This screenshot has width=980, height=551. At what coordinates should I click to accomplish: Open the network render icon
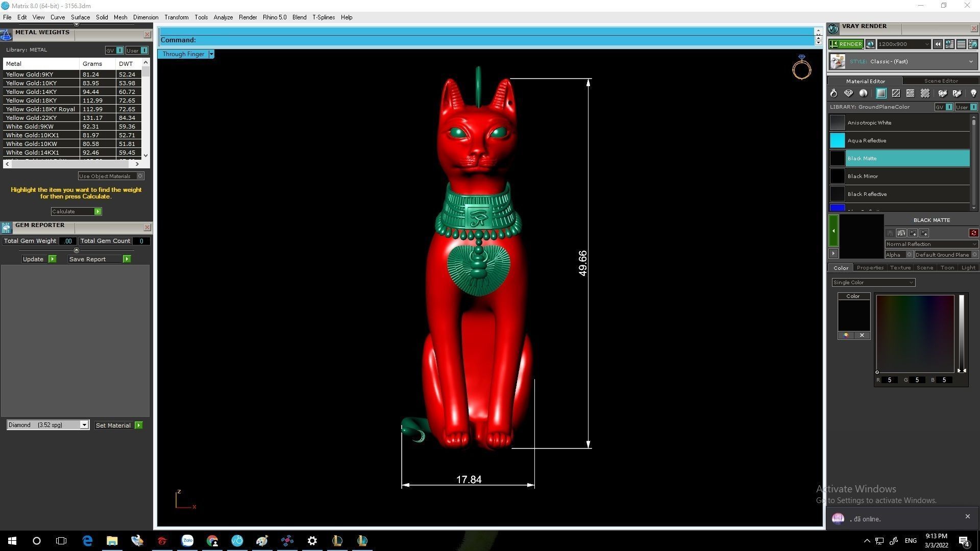972,44
